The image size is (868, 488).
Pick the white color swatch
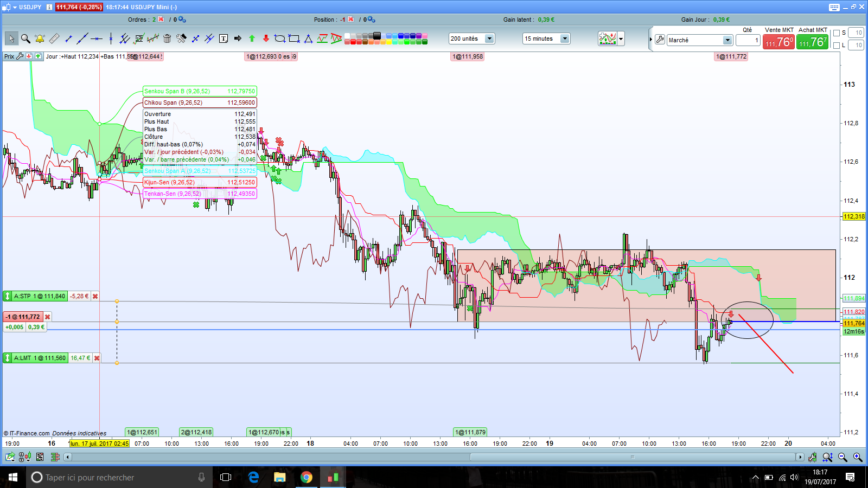[x=347, y=36]
